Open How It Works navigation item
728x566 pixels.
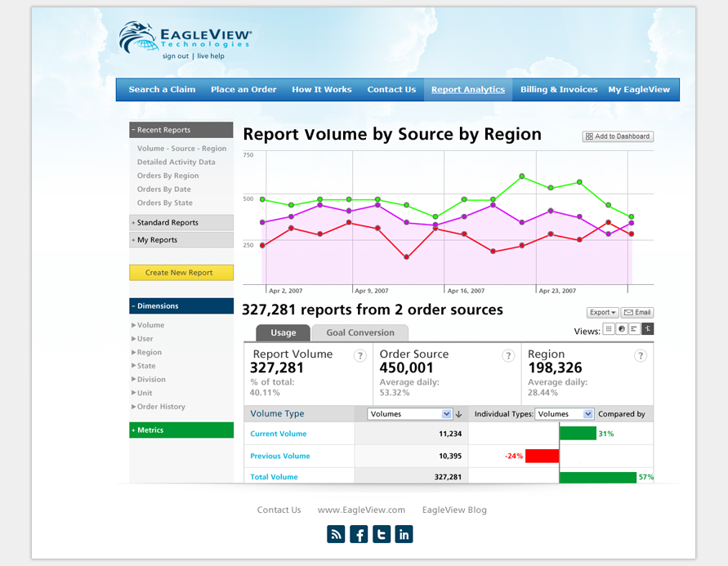click(x=322, y=90)
